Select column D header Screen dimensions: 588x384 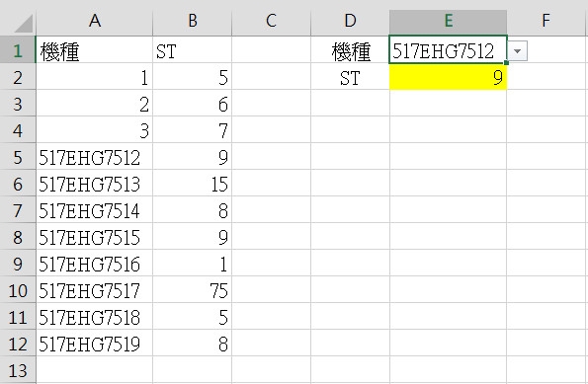[x=350, y=21]
